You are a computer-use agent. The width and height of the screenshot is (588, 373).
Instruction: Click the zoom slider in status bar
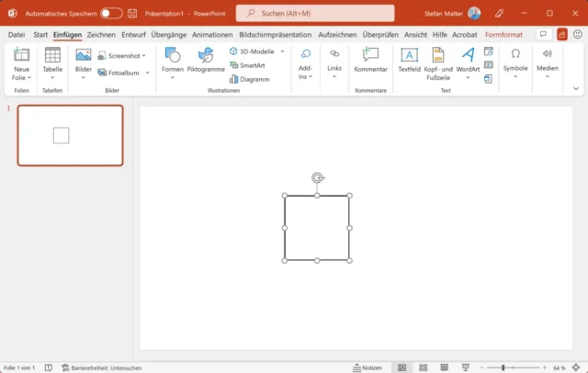tap(513, 367)
